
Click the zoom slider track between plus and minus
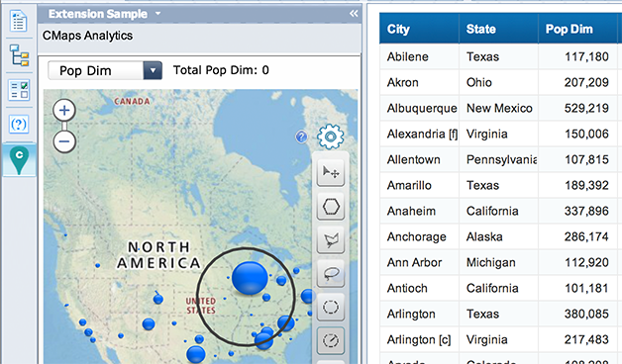(64, 126)
